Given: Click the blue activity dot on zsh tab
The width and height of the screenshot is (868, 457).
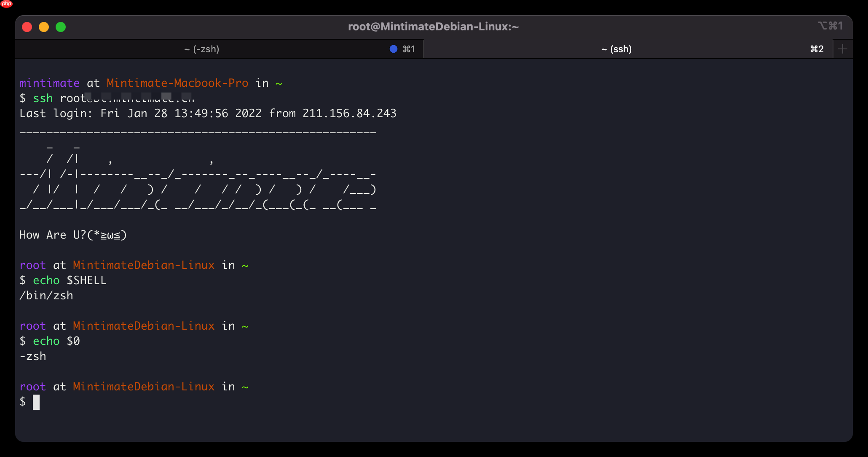Looking at the screenshot, I should pos(394,49).
